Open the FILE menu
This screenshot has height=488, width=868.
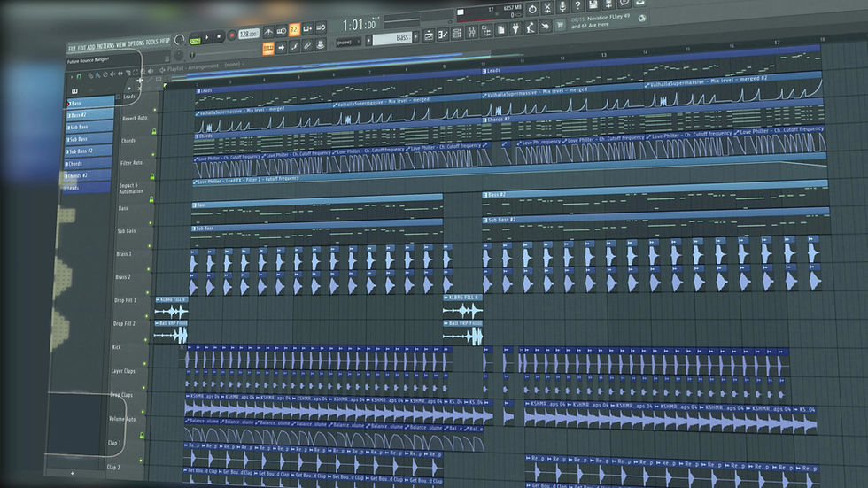pos(72,49)
